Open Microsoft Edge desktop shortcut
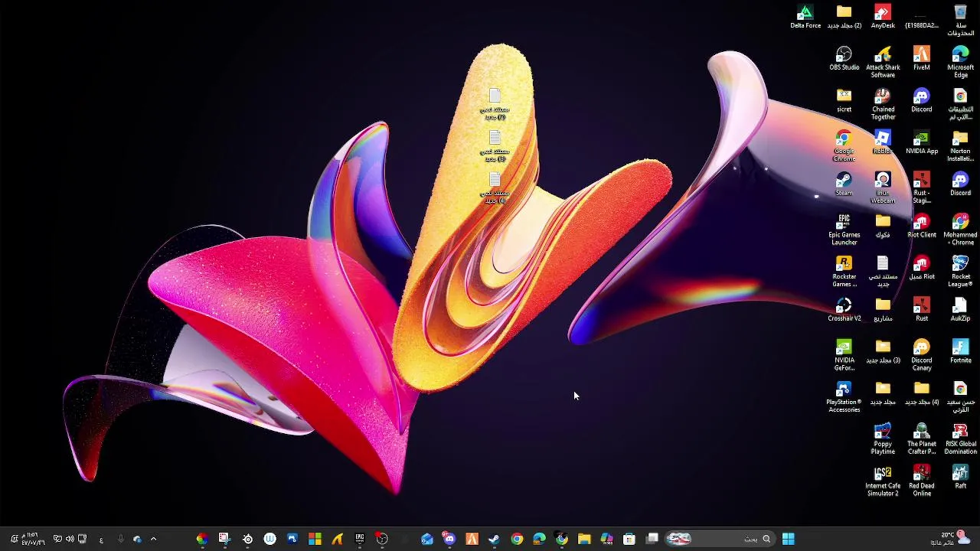The image size is (980, 551). [960, 63]
